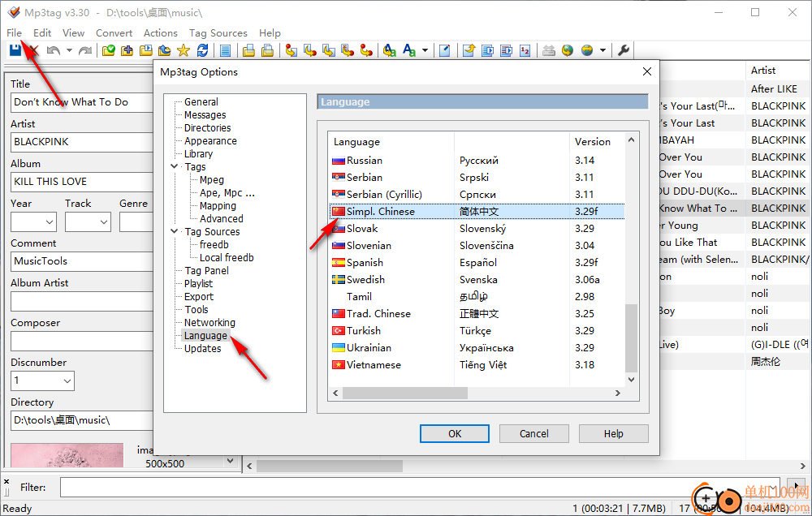Click the Swedish flag icon in the language list
This screenshot has width=812, height=516.
339,280
